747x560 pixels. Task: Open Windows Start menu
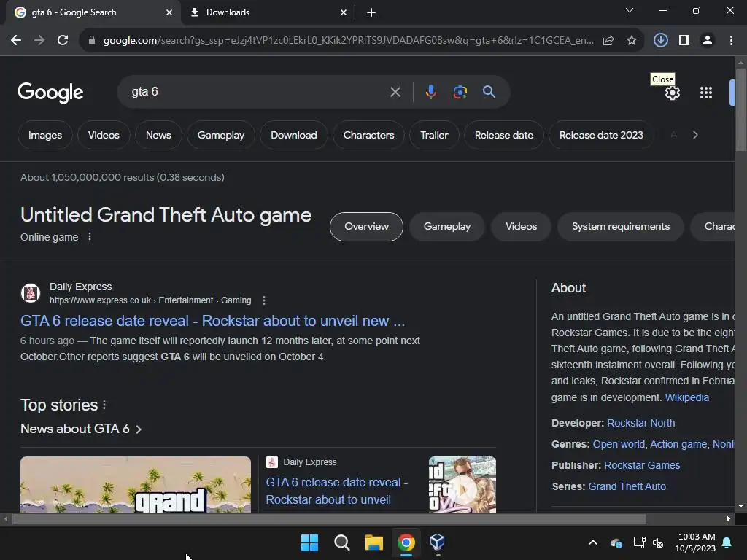309,542
